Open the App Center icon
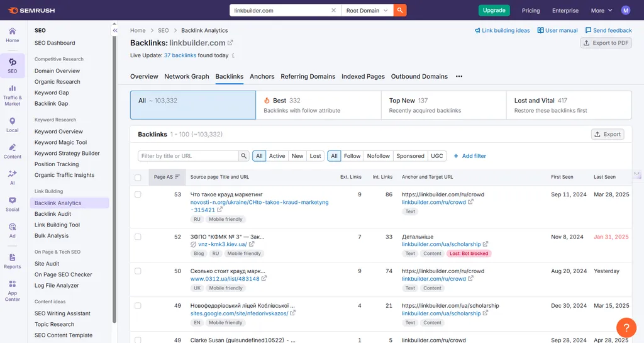 tap(13, 291)
